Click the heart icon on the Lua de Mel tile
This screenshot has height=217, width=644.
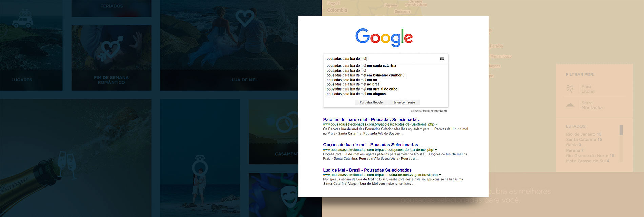(245, 18)
